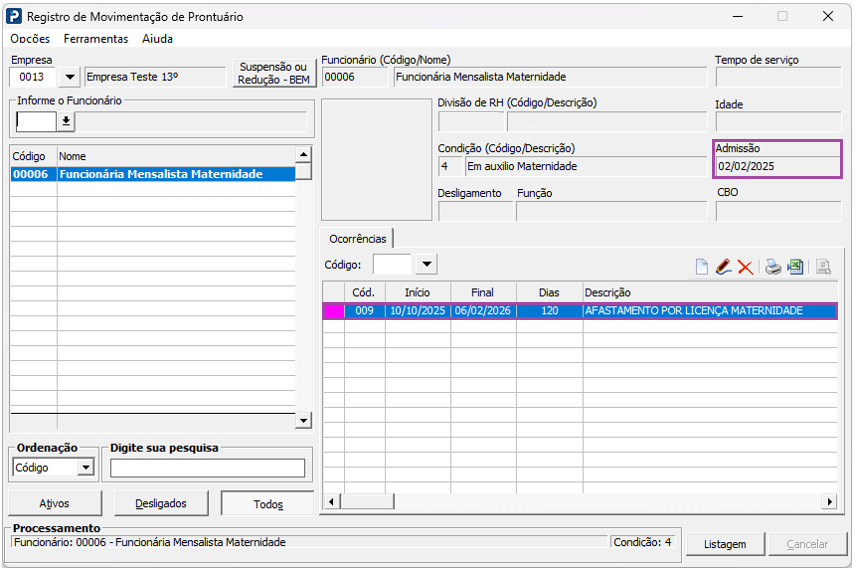Viewport: 855px width, 570px height.
Task: Click the Ocorrências Código input box
Action: click(392, 264)
